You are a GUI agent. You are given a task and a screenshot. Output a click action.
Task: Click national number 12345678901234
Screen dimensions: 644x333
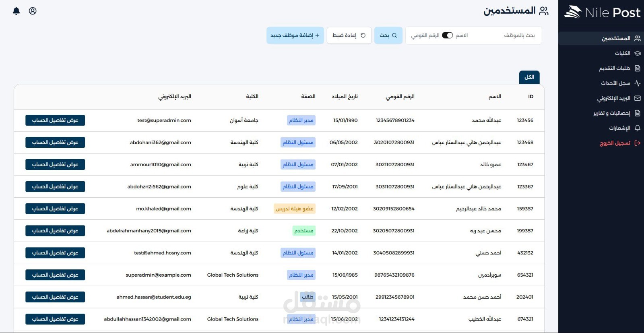tap(395, 120)
